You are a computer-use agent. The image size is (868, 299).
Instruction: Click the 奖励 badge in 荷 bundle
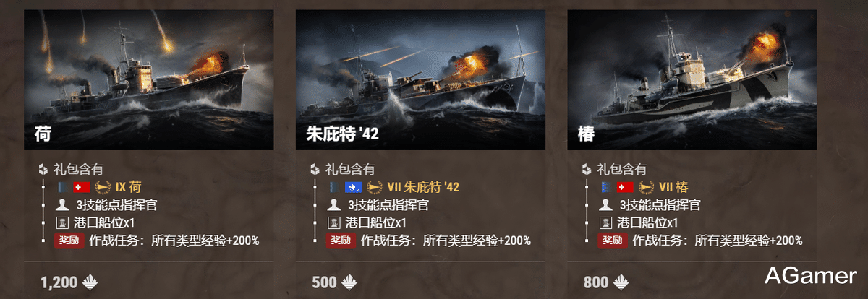click(68, 240)
